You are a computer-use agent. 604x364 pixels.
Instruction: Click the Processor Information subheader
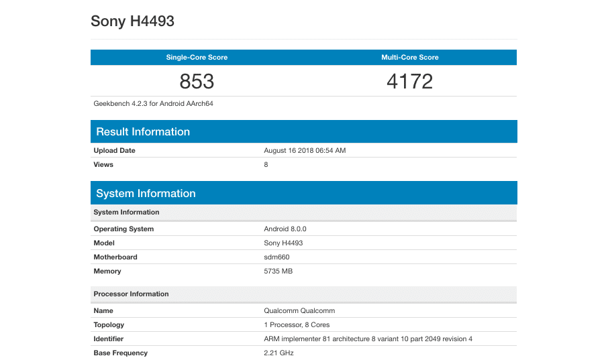[303, 294]
